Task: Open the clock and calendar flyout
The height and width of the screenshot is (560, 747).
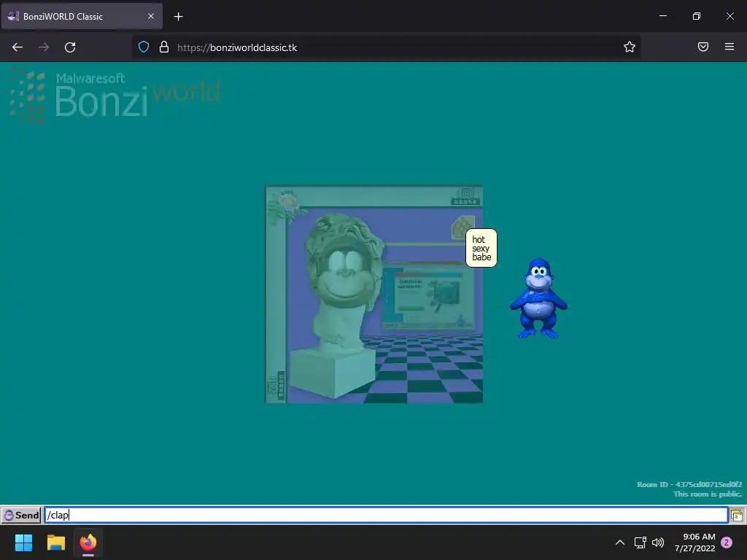Action: (694, 542)
